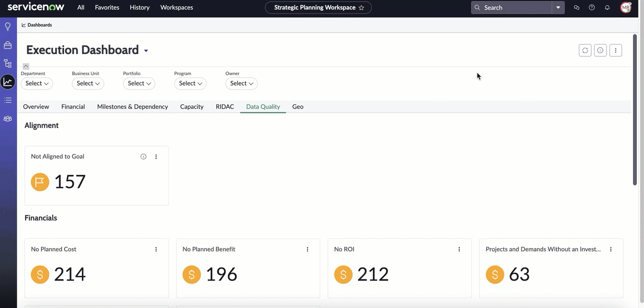Click the 212 No ROI value
The width and height of the screenshot is (644, 308).
pyautogui.click(x=373, y=275)
